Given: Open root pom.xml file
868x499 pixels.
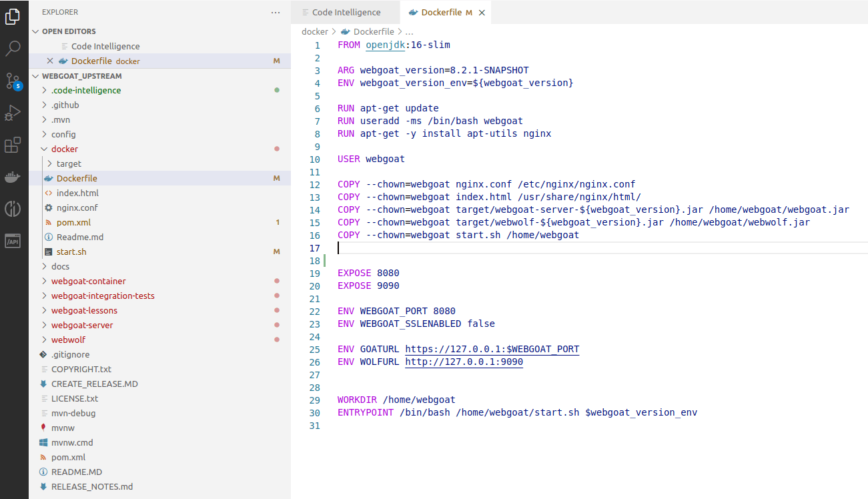Looking at the screenshot, I should tap(159, 457).
